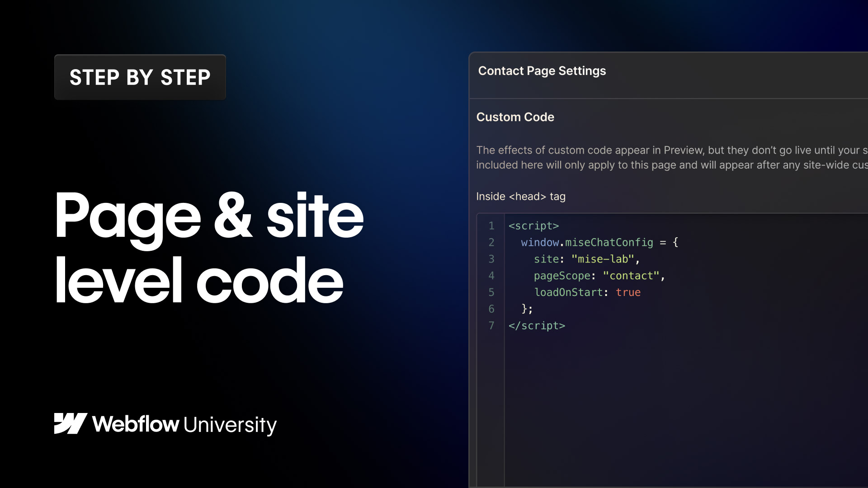The width and height of the screenshot is (868, 488).
Task: Click the Webflow logo icon
Action: [70, 424]
